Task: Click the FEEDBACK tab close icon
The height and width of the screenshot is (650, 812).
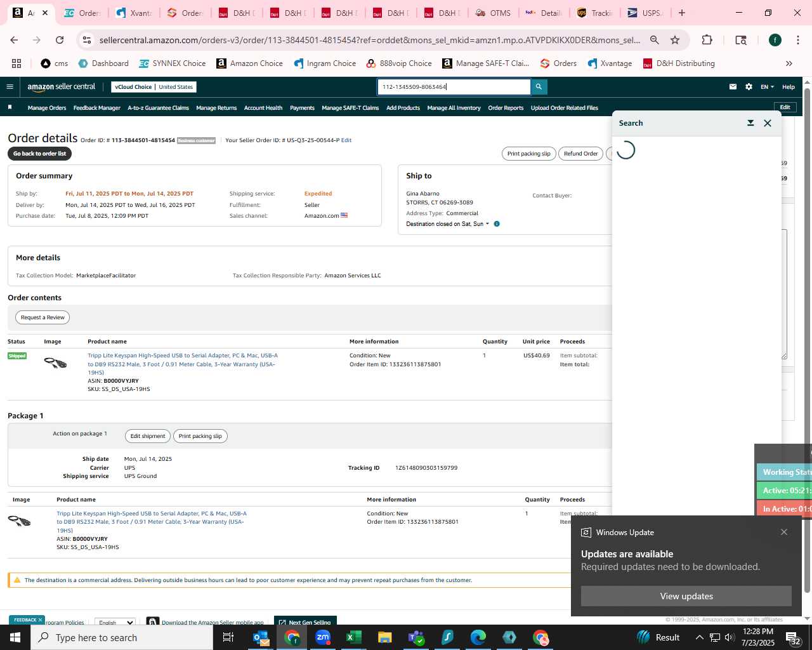Action: [40, 620]
